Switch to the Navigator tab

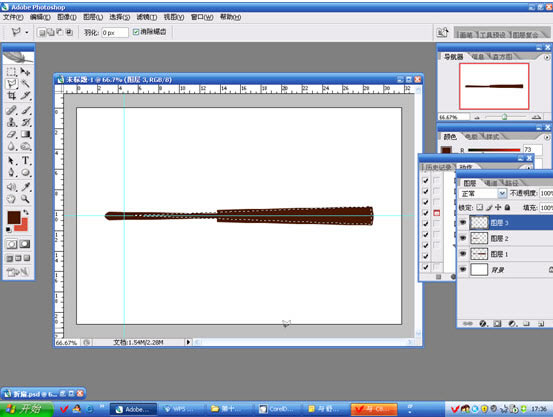453,57
